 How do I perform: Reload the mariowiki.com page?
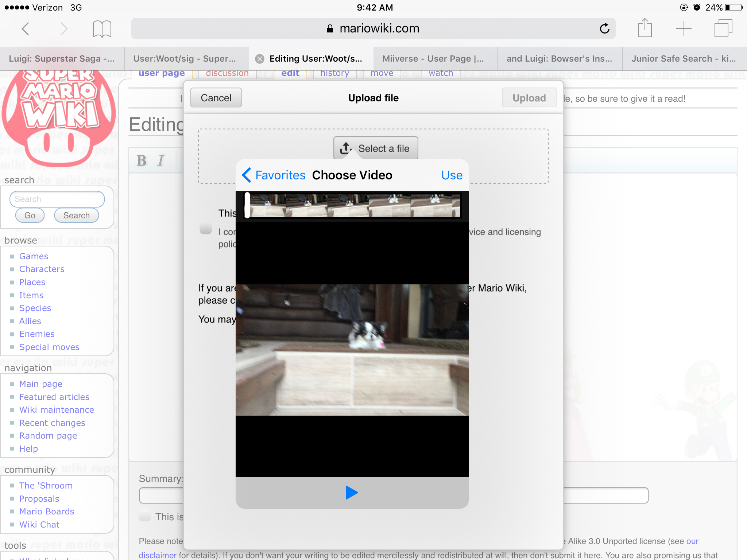coord(604,28)
